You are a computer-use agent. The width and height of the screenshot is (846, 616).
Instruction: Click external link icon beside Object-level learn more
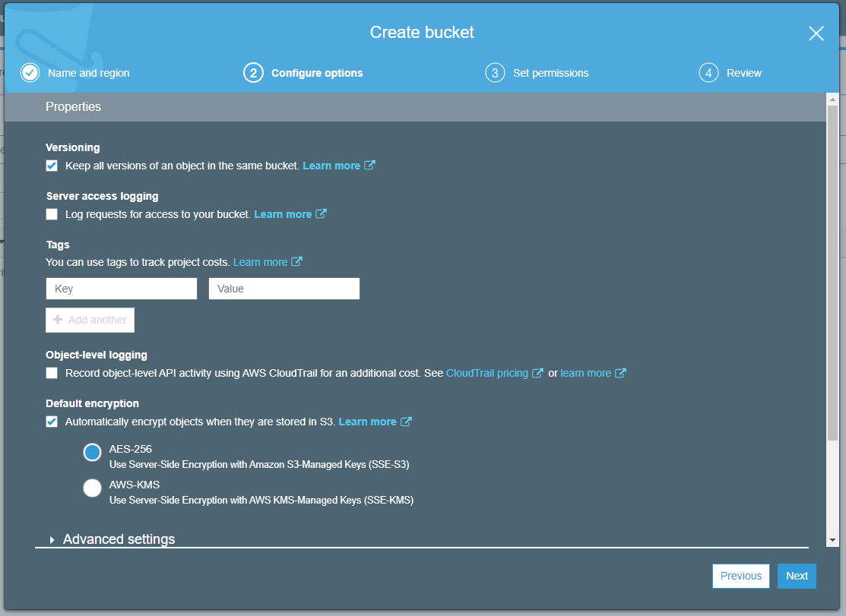(x=620, y=372)
